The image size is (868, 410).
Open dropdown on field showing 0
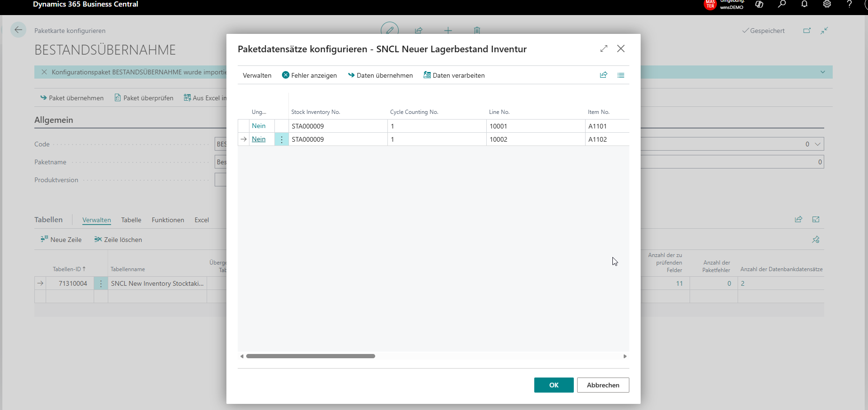click(x=818, y=144)
